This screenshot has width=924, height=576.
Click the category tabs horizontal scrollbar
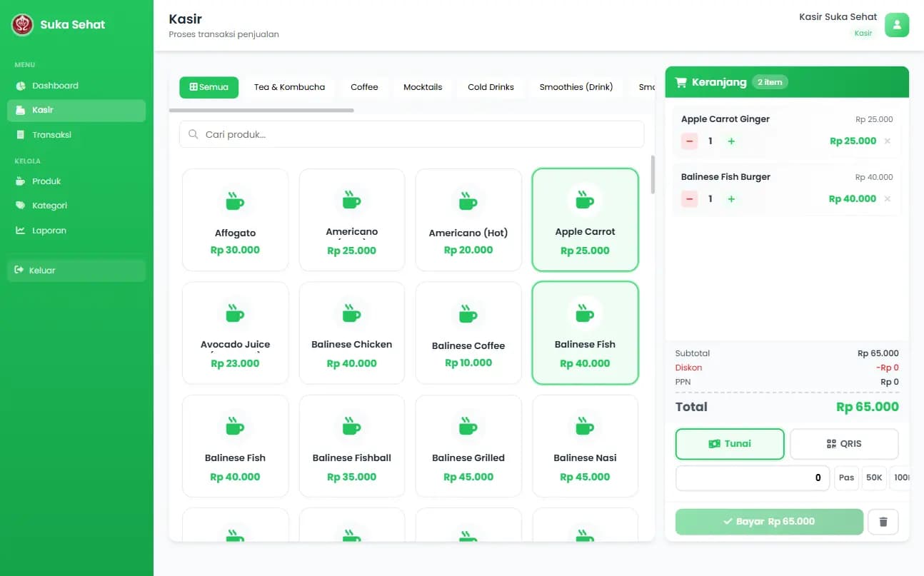click(261, 111)
